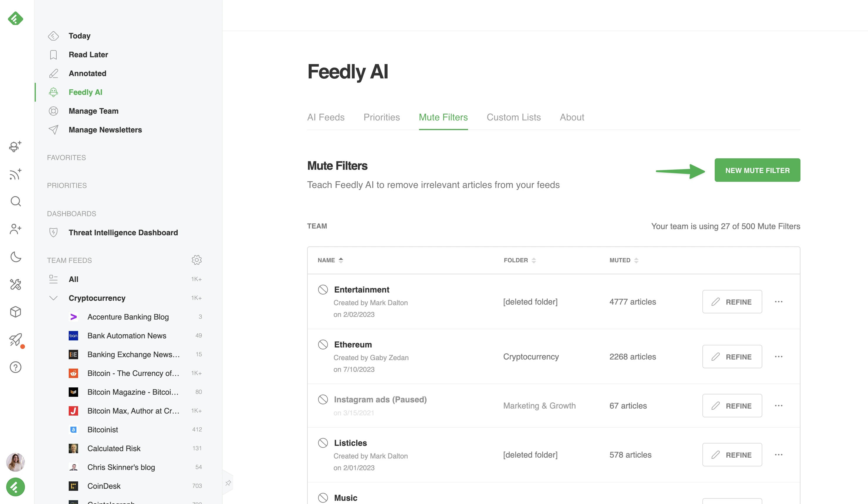Click the Ethereum mute filter icon
Viewport: 868px width, 504px height.
pos(323,345)
